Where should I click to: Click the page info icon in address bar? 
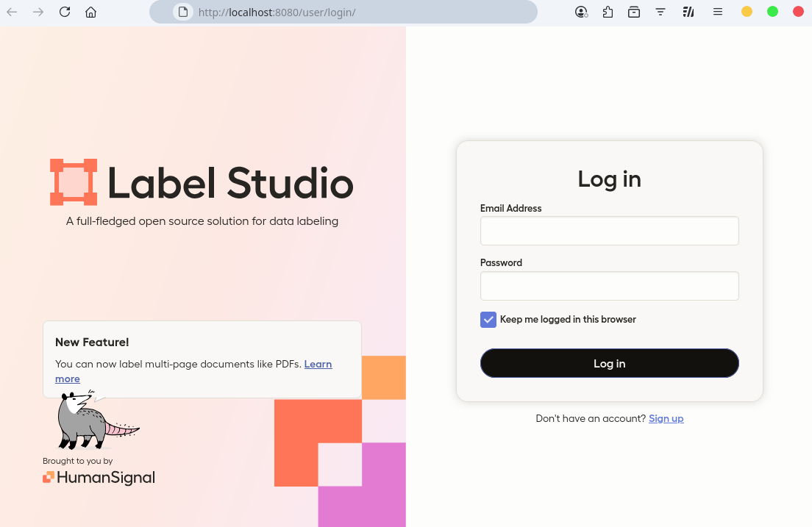pyautogui.click(x=183, y=12)
